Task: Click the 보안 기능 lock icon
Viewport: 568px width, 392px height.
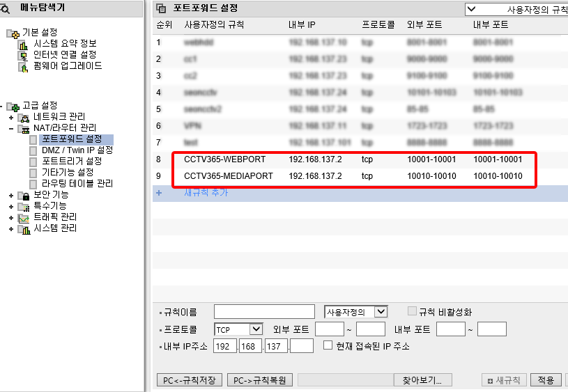Action: pyautogui.click(x=24, y=196)
